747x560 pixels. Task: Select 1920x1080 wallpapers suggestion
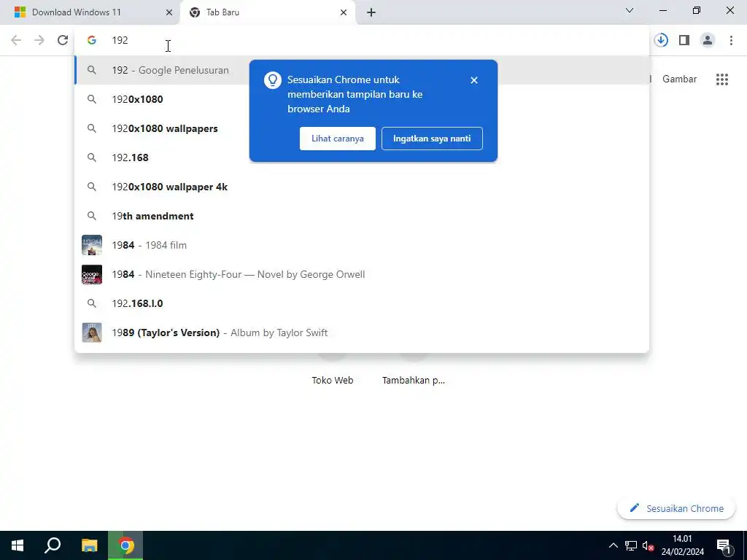[362, 128]
